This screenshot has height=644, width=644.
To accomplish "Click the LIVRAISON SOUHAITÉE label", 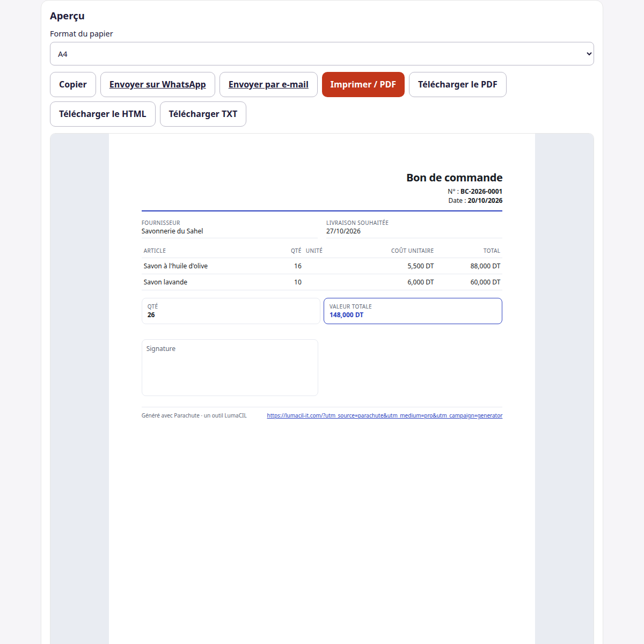I will click(x=357, y=223).
